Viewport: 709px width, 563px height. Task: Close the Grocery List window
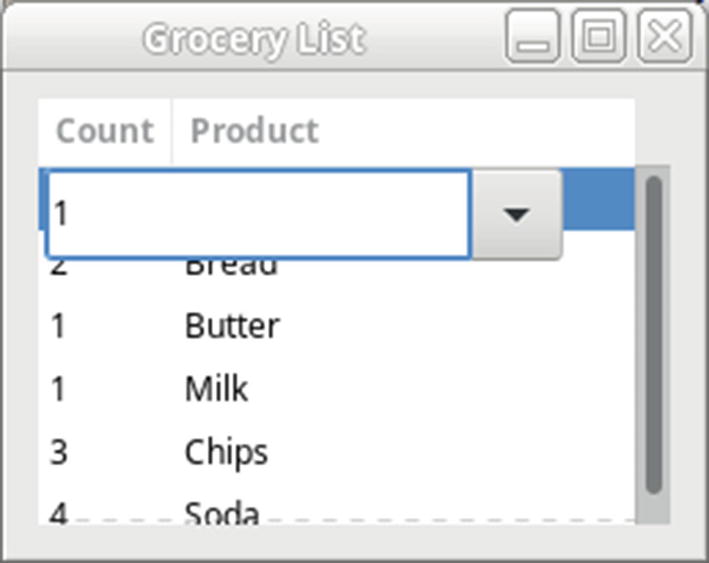(x=664, y=38)
